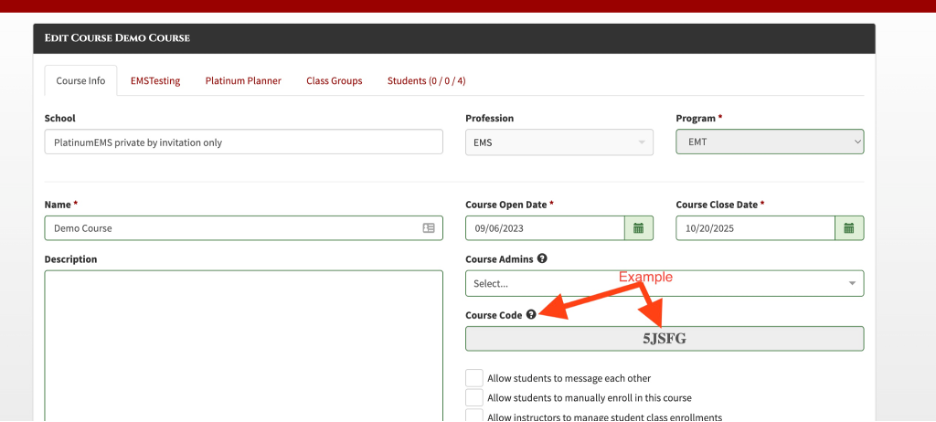
Task: Click the Course Code box showing 5JSFG
Action: (664, 339)
